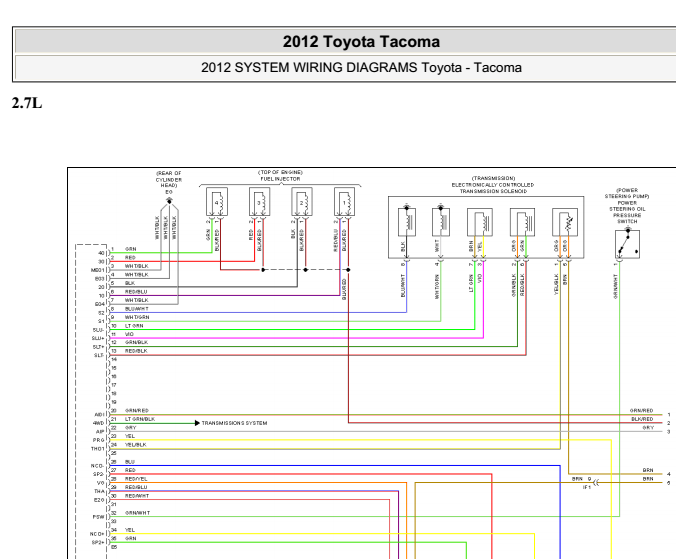Click the variable resistor symbol in solenoid box
The image size is (676, 559).
(565, 222)
